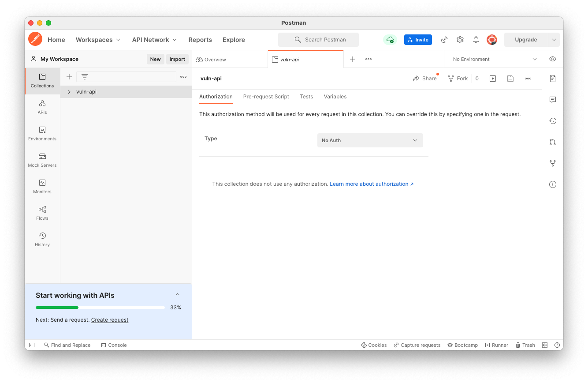The image size is (588, 383).
Task: Open the Upgrade options dropdown arrow
Action: [554, 40]
